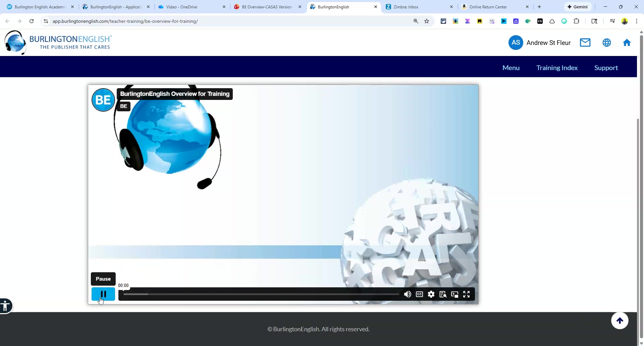Screen dimensions: 644x346
Task: Open the video settings gear
Action: 431,294
